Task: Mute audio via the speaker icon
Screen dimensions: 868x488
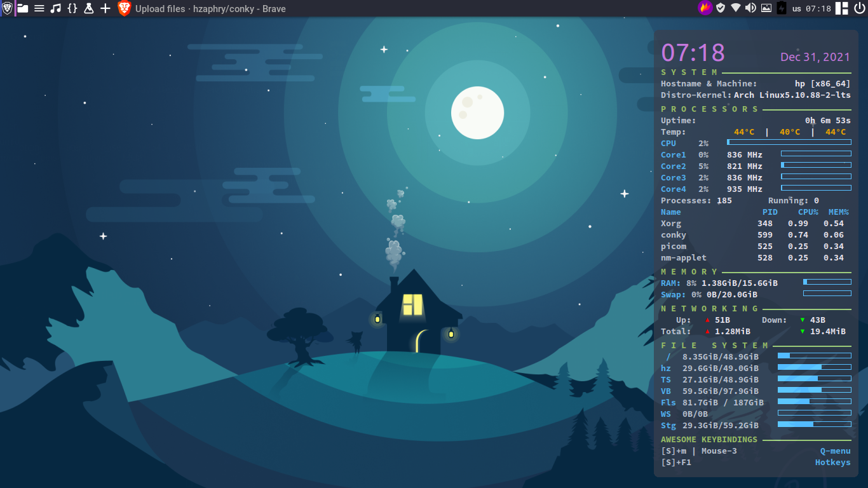Action: click(751, 8)
